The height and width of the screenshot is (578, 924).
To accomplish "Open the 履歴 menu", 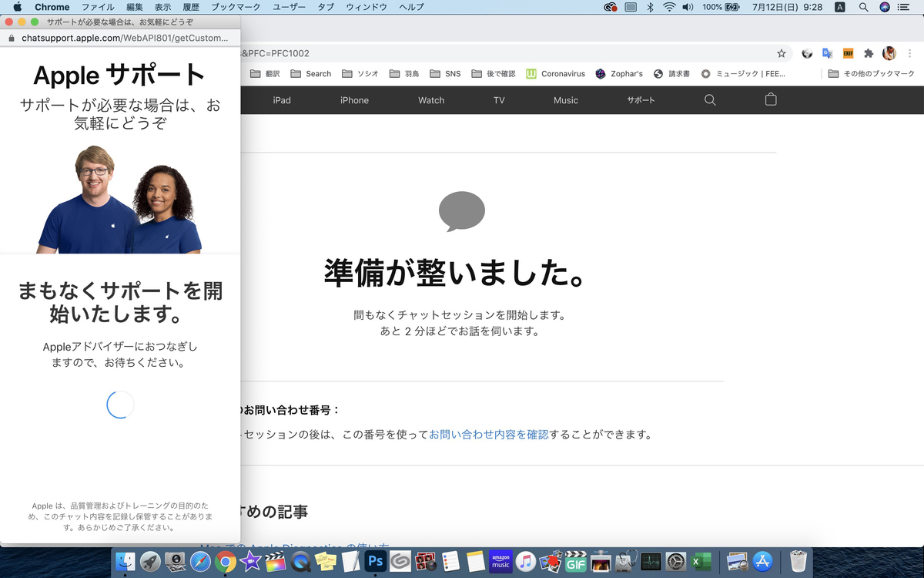I will (x=191, y=7).
